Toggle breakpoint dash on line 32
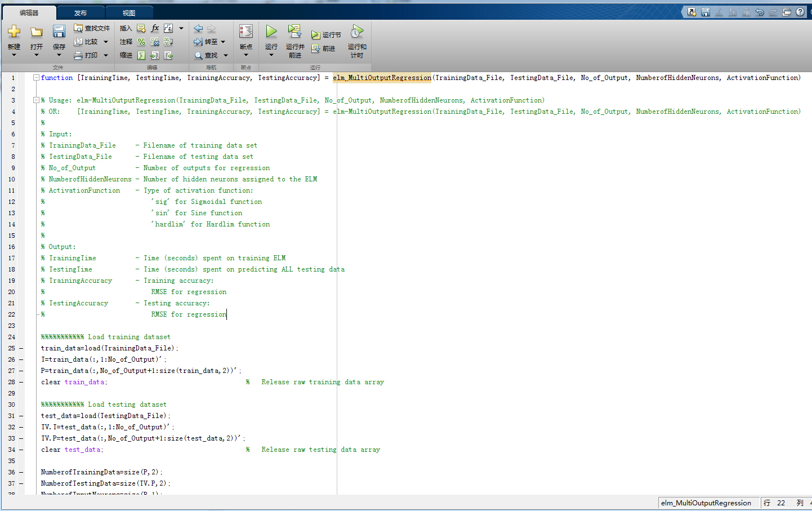812x511 pixels. point(21,427)
